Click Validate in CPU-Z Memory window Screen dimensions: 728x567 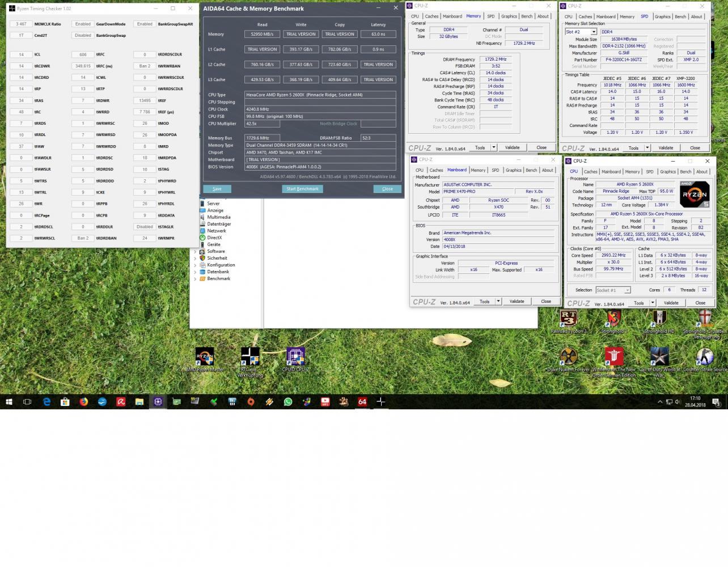512,147
